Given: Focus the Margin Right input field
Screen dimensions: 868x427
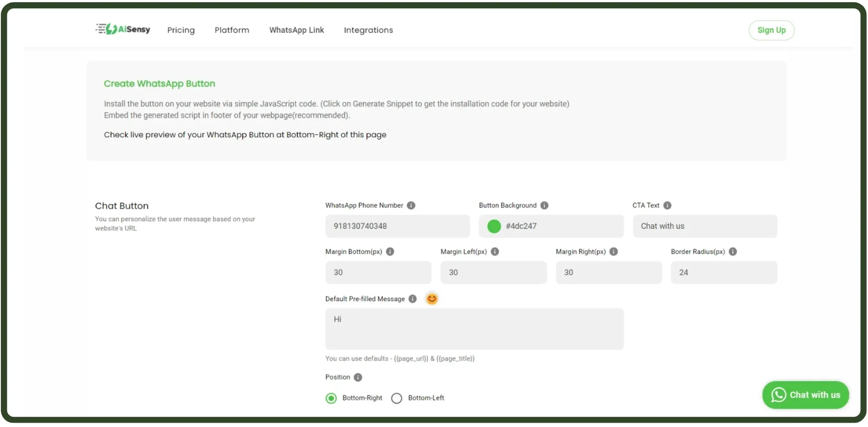Looking at the screenshot, I should tap(609, 273).
